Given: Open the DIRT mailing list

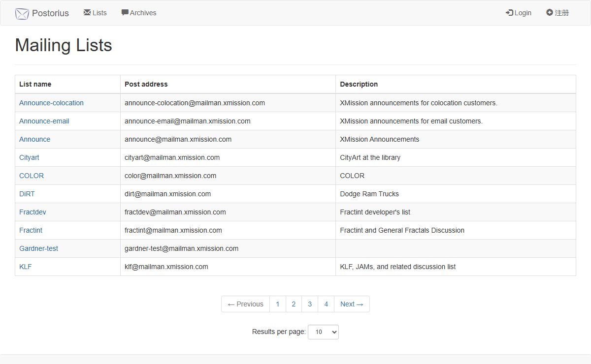Looking at the screenshot, I should [27, 194].
